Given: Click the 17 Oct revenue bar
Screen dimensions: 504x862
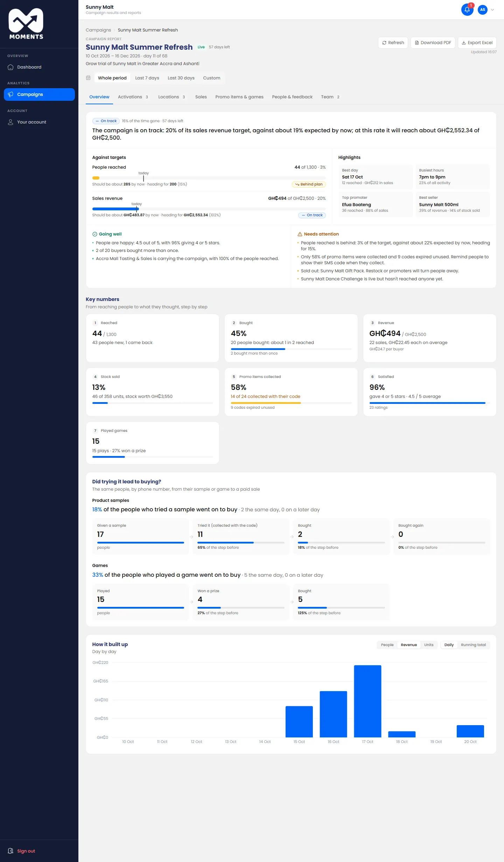Looking at the screenshot, I should coord(367,701).
